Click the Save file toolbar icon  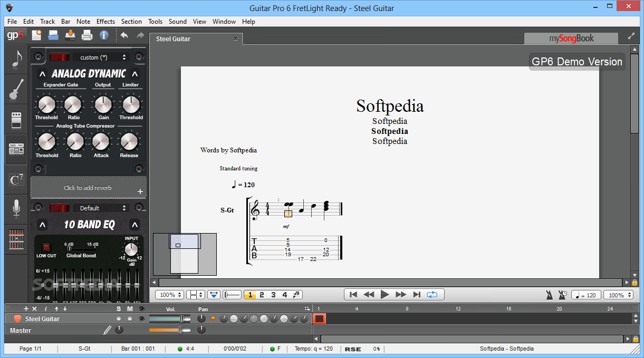(70, 35)
